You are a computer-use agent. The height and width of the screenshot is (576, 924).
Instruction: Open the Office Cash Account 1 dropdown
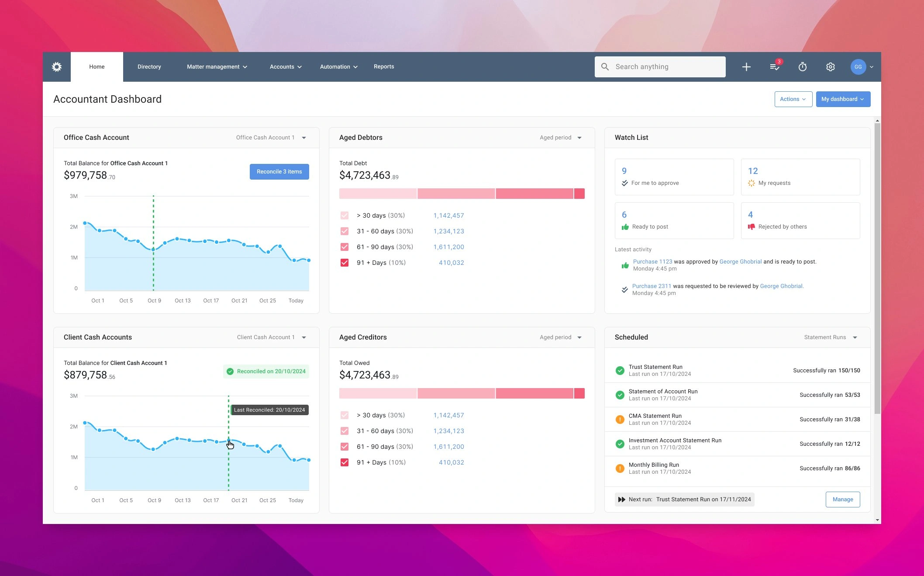pos(270,137)
